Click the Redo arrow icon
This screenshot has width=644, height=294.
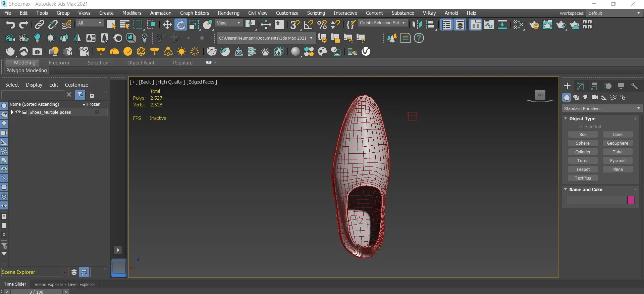24,25
